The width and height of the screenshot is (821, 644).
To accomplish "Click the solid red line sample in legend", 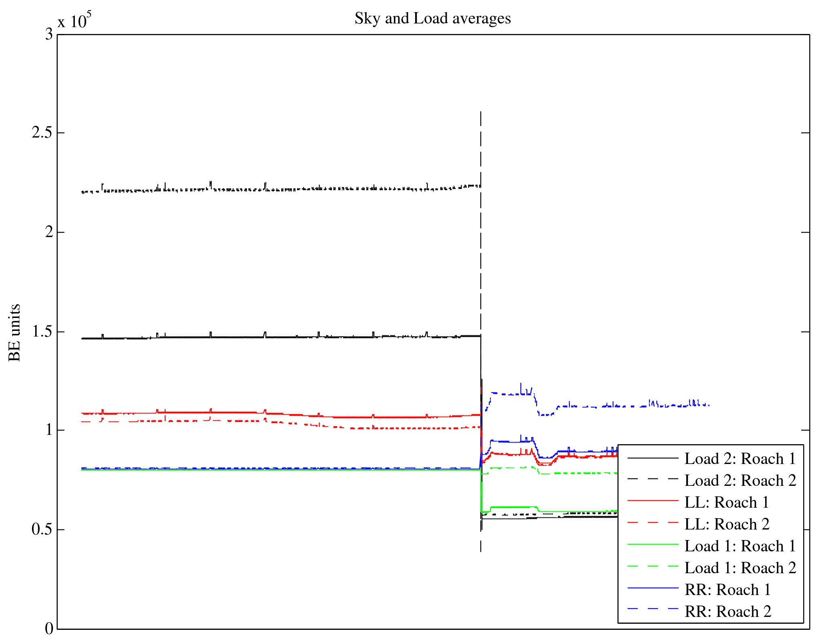I will 653,501.
